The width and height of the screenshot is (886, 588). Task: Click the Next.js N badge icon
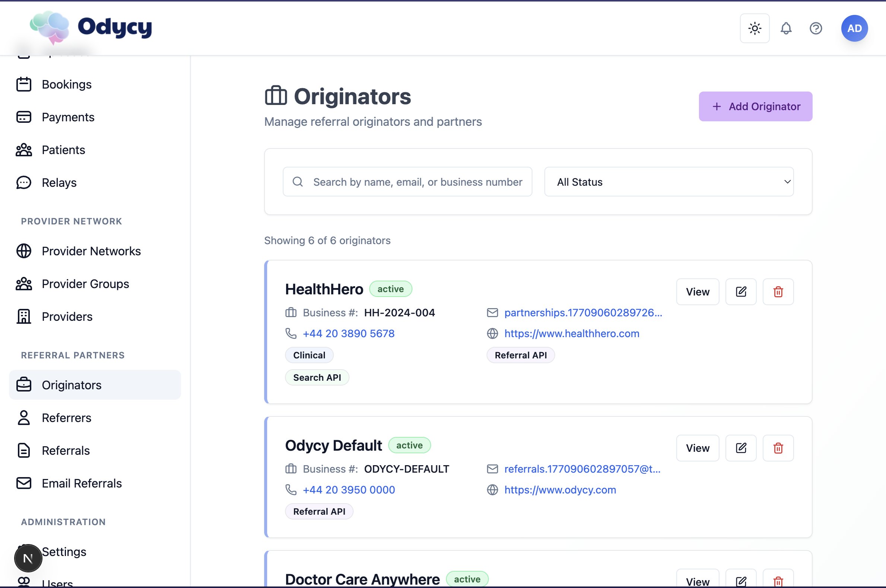[28, 558]
